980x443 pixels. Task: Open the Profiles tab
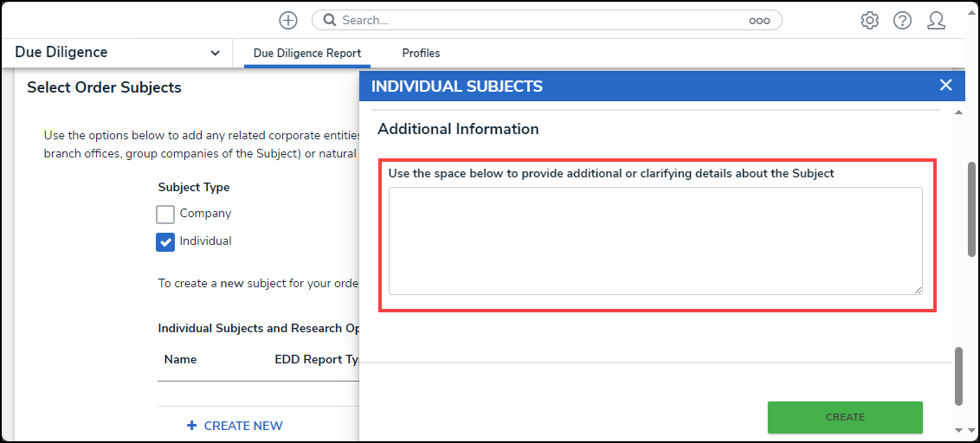[421, 53]
